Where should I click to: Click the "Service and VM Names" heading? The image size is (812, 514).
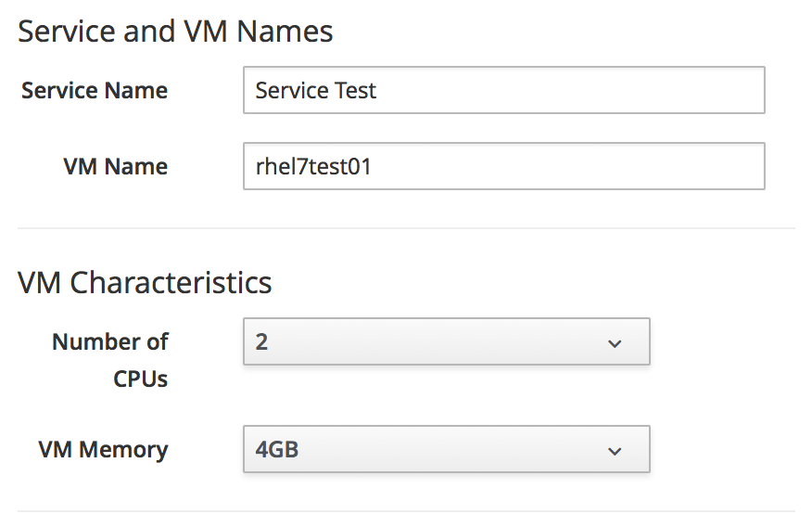[175, 32]
